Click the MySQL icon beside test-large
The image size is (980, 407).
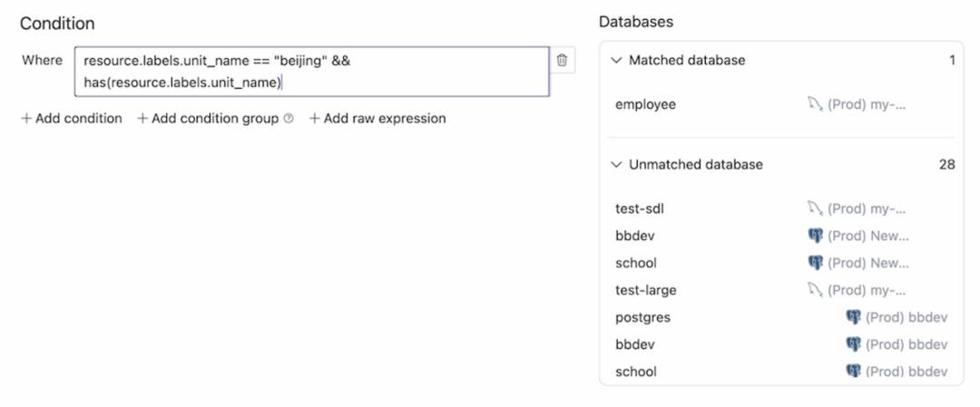[x=813, y=290]
